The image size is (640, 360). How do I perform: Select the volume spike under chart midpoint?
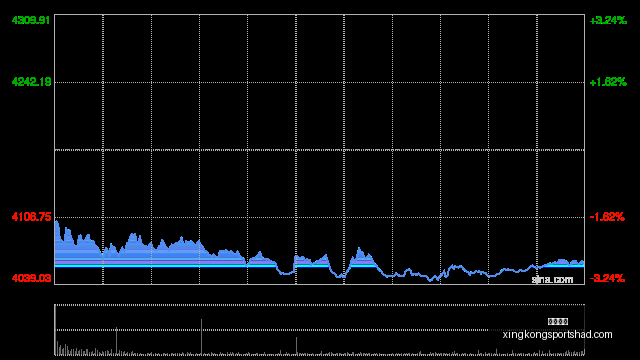tap(296, 346)
